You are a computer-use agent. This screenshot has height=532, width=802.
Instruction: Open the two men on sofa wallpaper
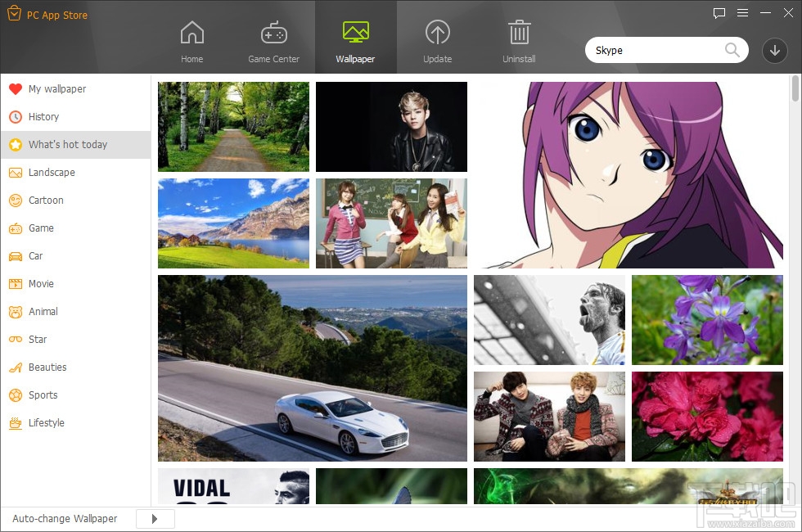549,417
